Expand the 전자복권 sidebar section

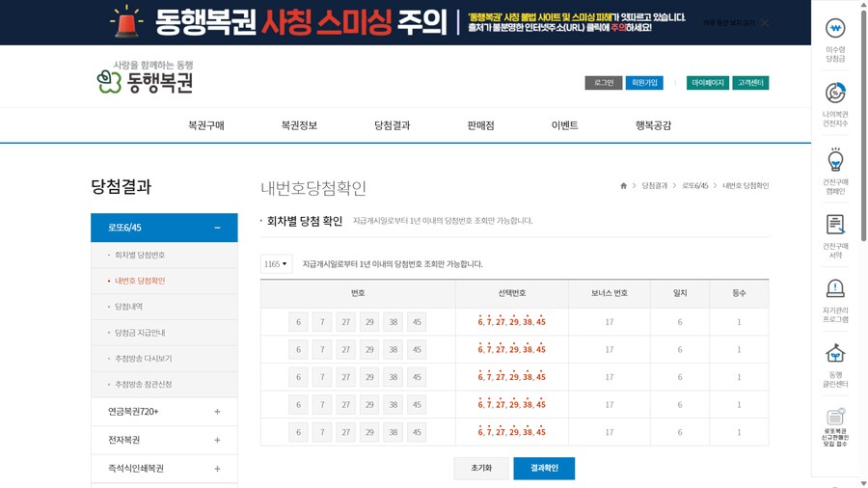pyautogui.click(x=217, y=440)
